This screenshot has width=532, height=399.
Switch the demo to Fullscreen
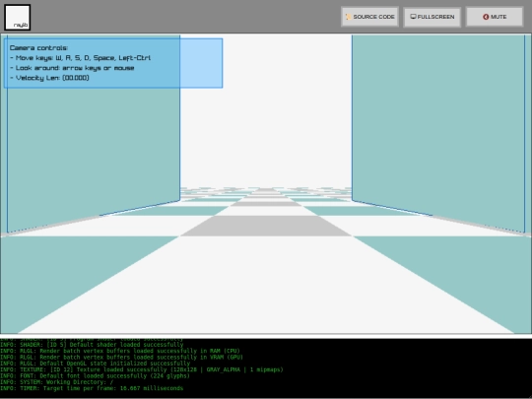[x=432, y=17]
